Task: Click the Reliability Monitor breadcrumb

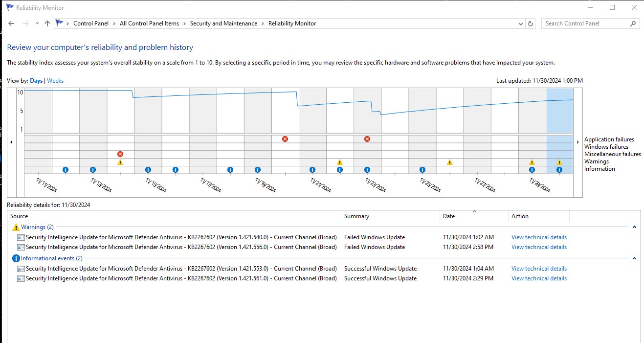Action: pyautogui.click(x=292, y=23)
